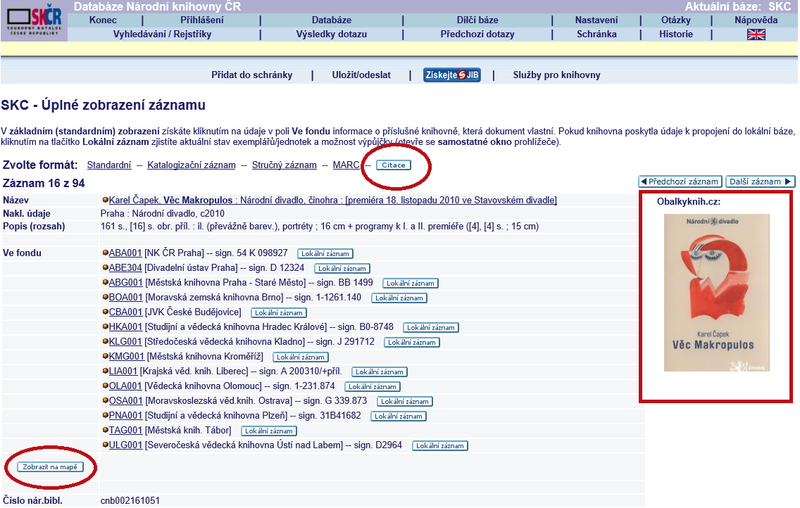Click the bullet icon beside the Karel Čapek title
The width and height of the screenshot is (800, 508).
point(105,200)
